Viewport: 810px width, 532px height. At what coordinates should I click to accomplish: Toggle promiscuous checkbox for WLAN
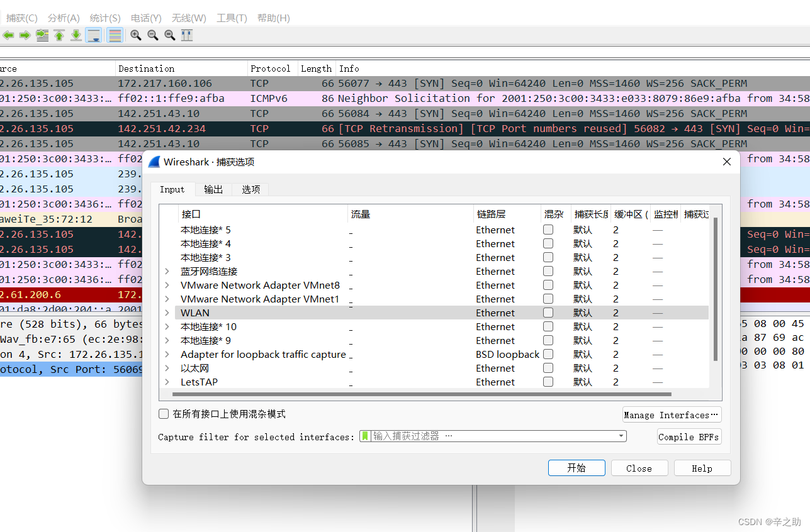click(x=548, y=313)
